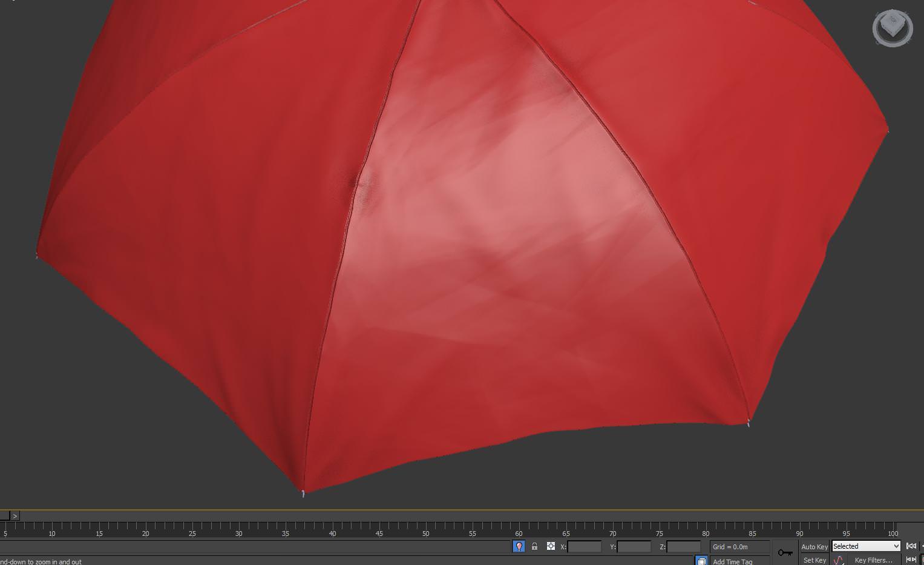
Task: Open the Selected key filter dropdown
Action: [866, 546]
